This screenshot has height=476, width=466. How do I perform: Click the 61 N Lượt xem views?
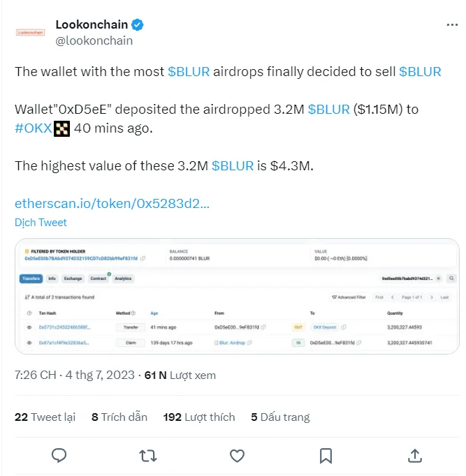180,375
